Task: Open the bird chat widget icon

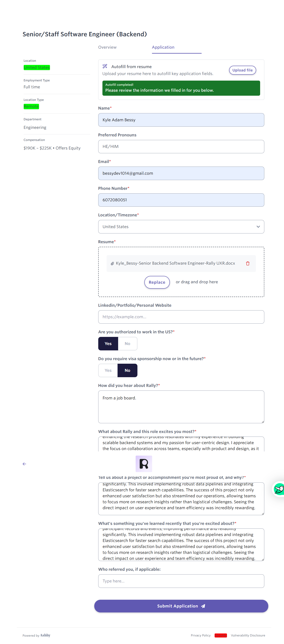Action: tap(278, 489)
